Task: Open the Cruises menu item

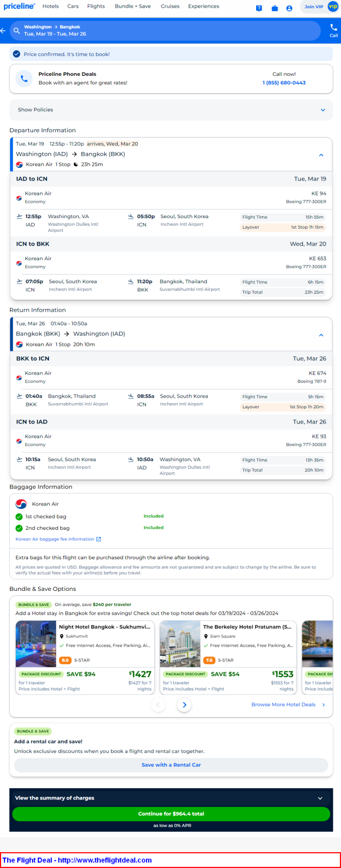Action: pyautogui.click(x=170, y=6)
